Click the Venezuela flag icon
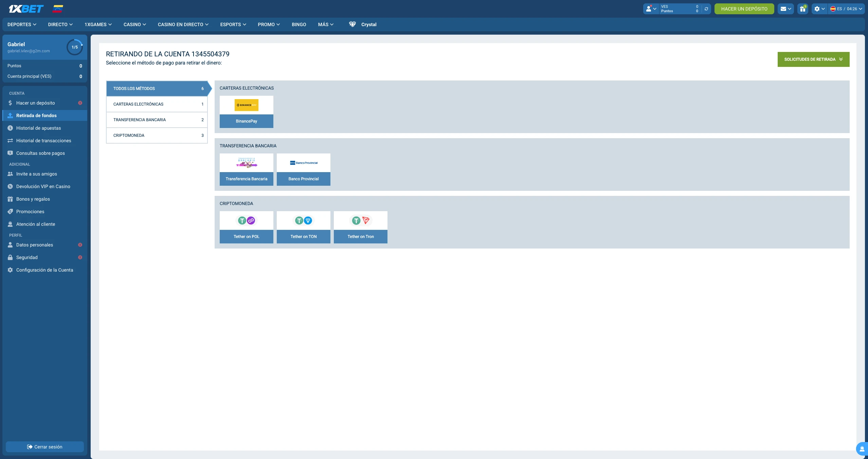Screen dimensions: 868x459 tap(58, 9)
